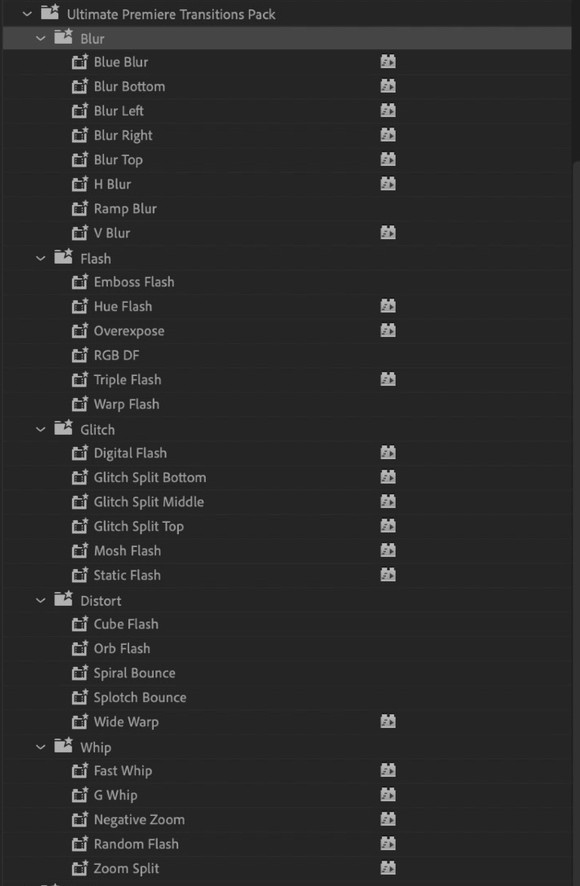Click the accelerated effect badge for Zoom Split

pos(388,868)
